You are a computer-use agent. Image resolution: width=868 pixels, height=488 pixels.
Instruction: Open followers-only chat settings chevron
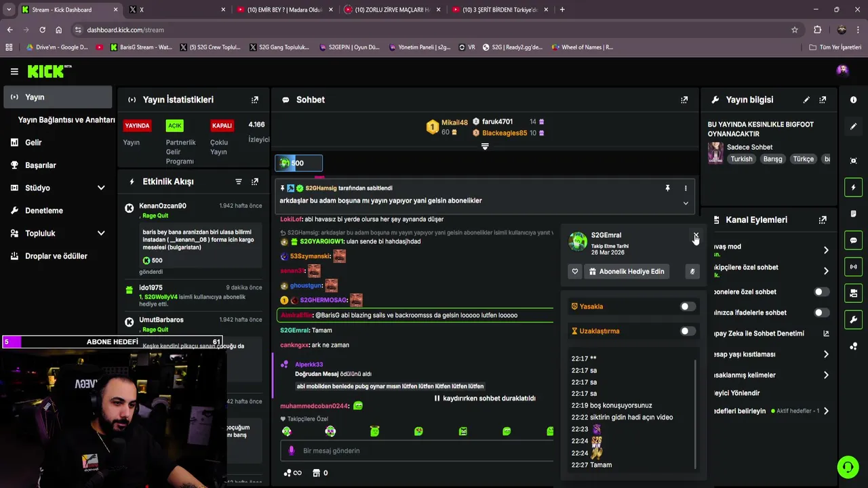point(826,271)
